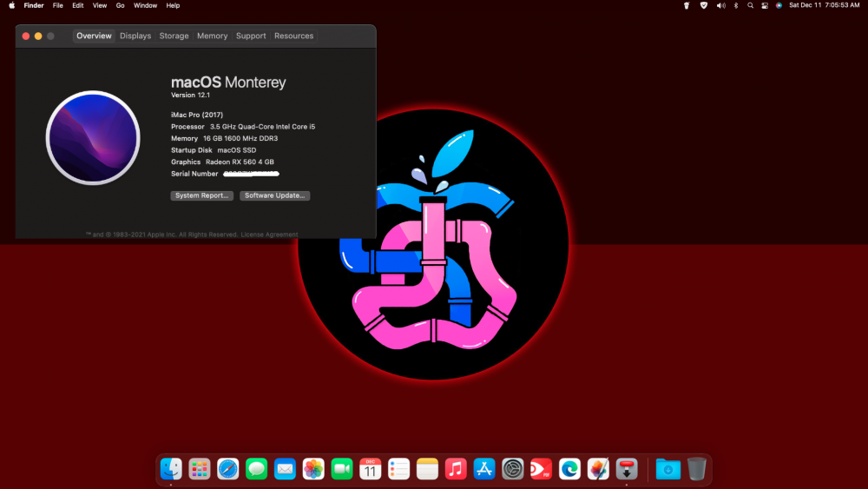
Task: Open the Edit menu
Action: tap(77, 5)
